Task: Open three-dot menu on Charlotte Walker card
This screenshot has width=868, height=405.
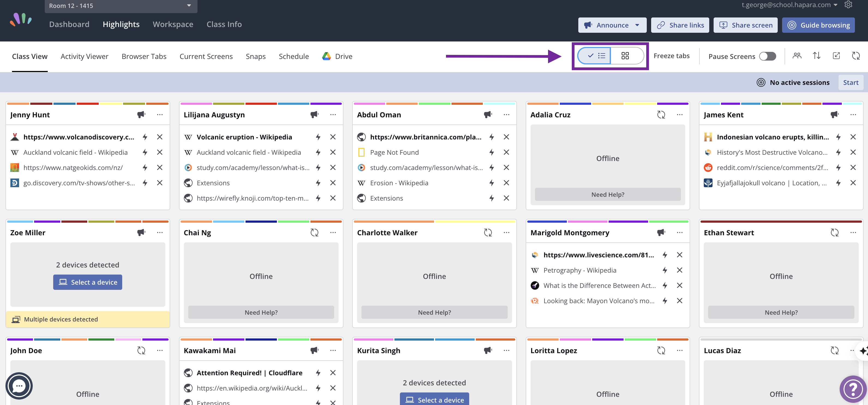Action: 506,233
